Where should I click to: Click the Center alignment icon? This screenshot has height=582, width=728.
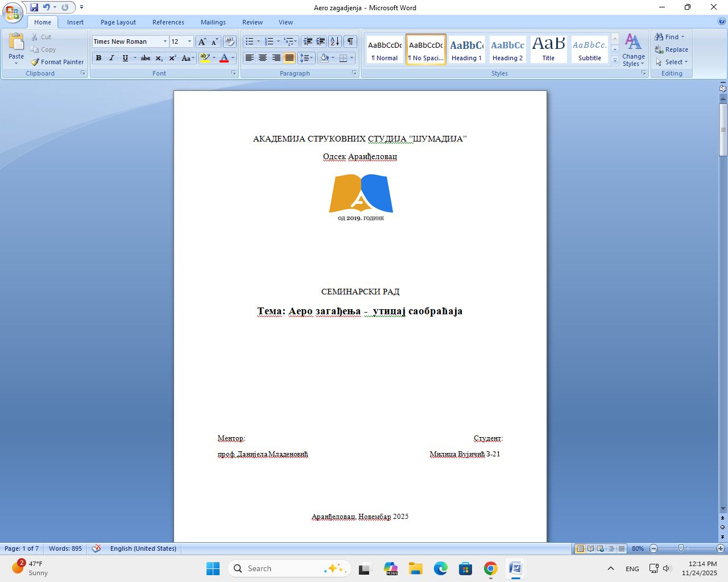coord(263,58)
